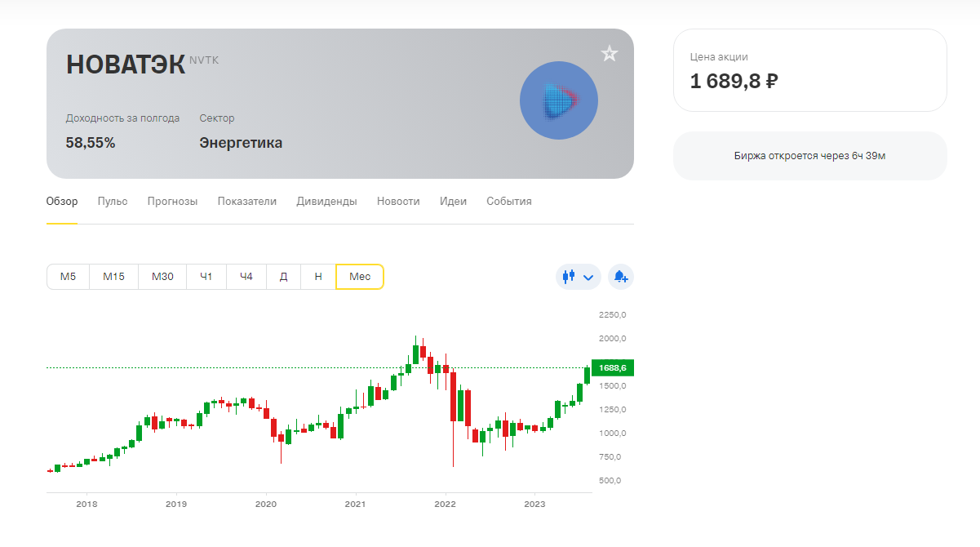Select the Н weekly timeframe
This screenshot has height=547, width=980.
[318, 277]
